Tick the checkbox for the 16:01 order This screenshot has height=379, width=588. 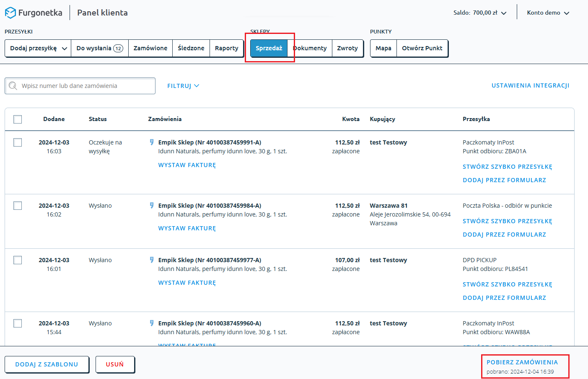click(x=18, y=260)
